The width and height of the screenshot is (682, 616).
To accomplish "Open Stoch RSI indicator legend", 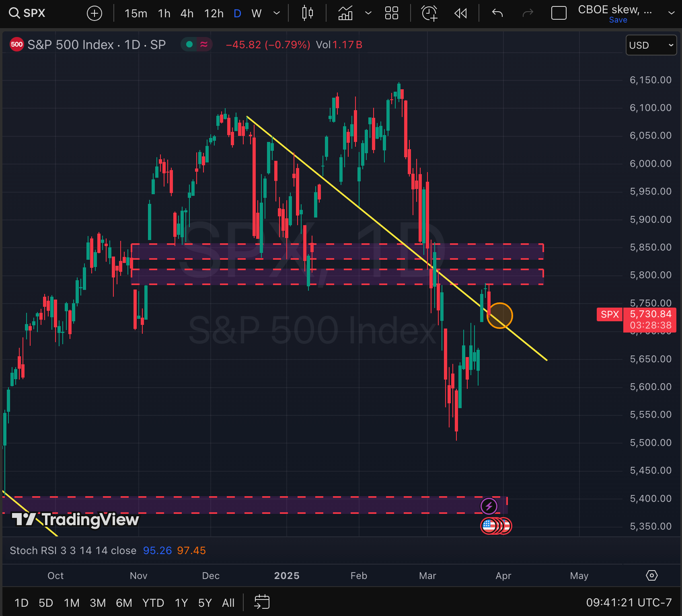I will (x=73, y=550).
